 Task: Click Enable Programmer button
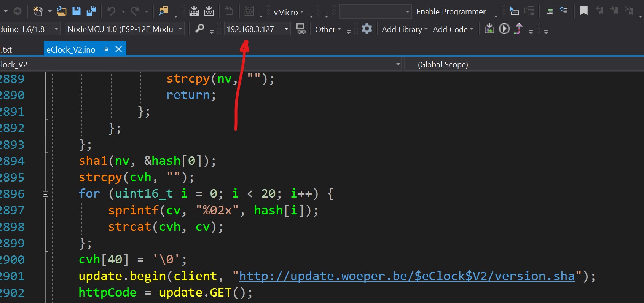click(x=451, y=12)
